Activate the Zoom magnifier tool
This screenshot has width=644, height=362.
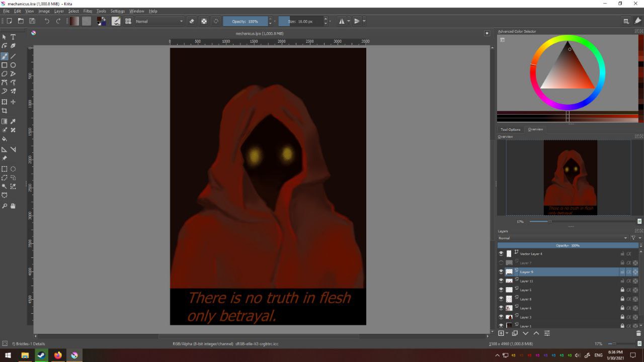pos(5,206)
